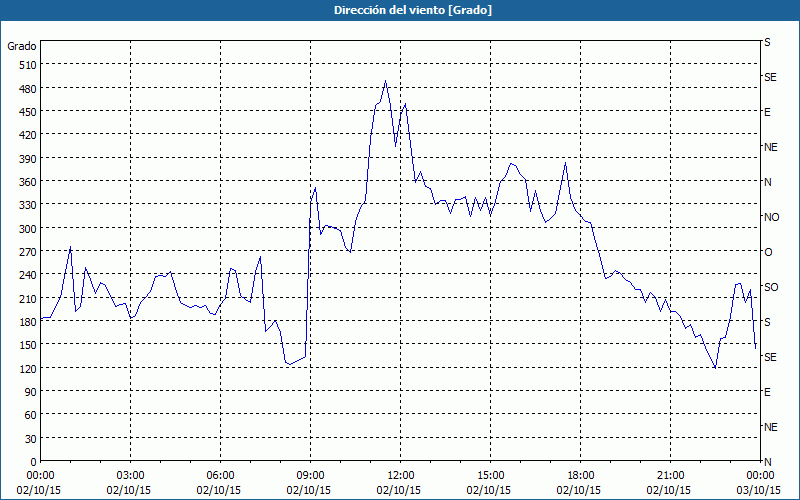Select the 450 degree axis label
The width and height of the screenshot is (800, 500).
coord(28,112)
